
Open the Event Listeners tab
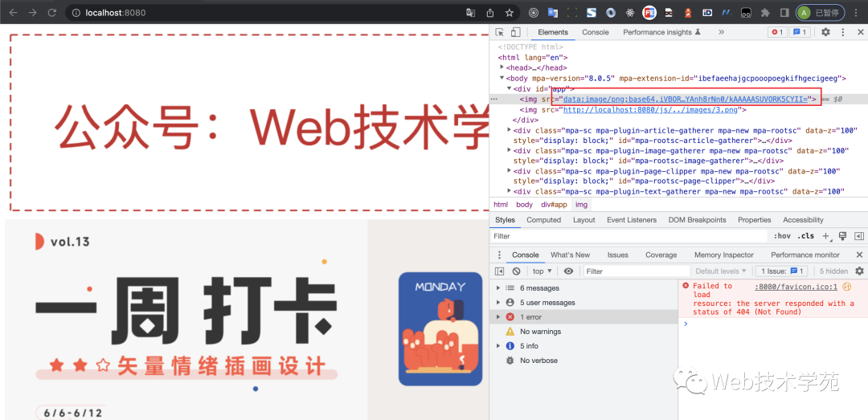[x=632, y=220]
